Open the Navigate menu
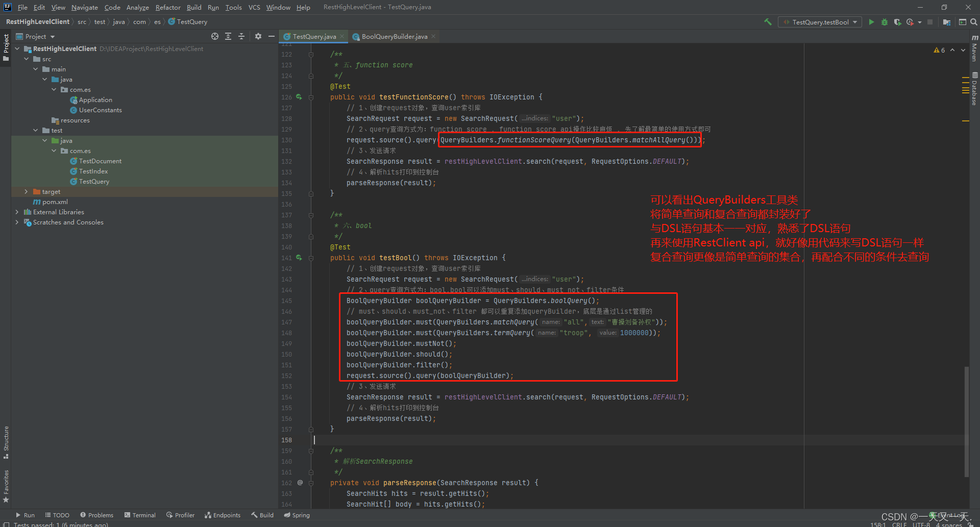Image resolution: width=980 pixels, height=527 pixels. (84, 7)
